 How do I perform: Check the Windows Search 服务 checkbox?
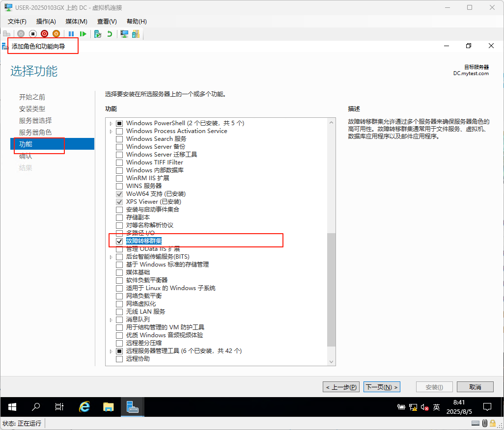click(x=119, y=139)
